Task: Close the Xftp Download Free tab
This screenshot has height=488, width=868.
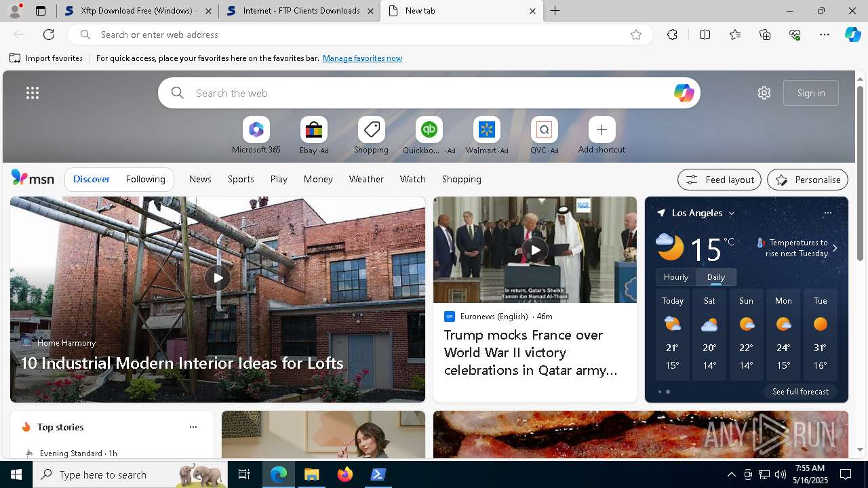Action: coord(208,11)
